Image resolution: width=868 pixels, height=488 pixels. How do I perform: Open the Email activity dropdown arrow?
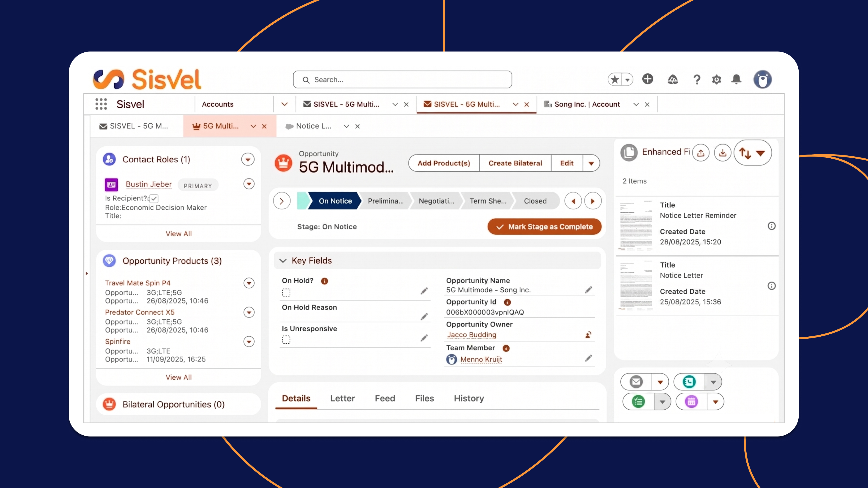click(x=660, y=382)
